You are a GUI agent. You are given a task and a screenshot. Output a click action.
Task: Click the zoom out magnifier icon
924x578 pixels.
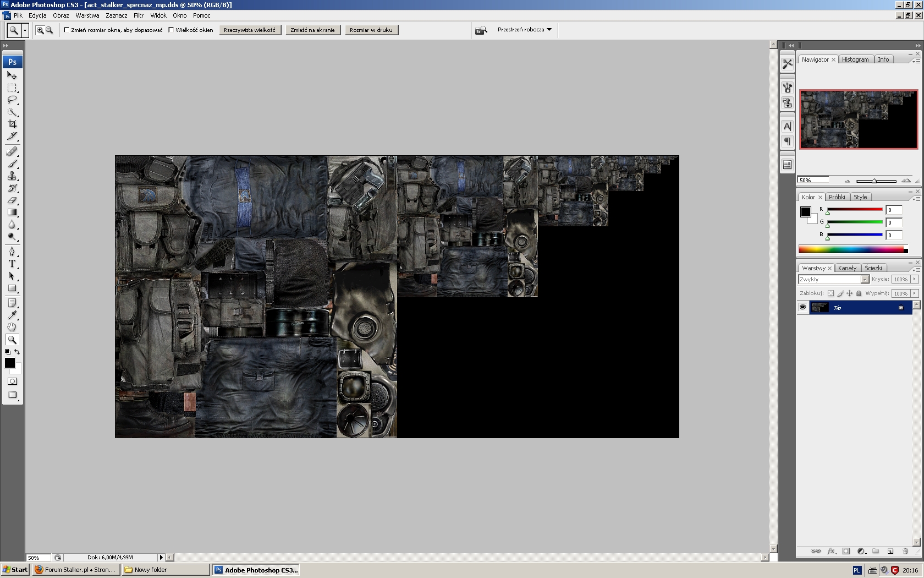click(x=49, y=30)
